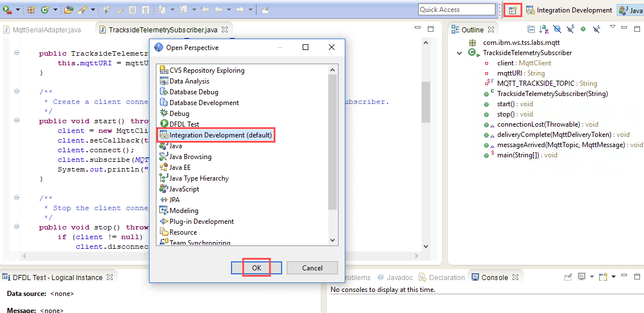Screen dimensions: 644x313
Task: Click the Previous Annotation toolbar icon
Action: click(183, 10)
